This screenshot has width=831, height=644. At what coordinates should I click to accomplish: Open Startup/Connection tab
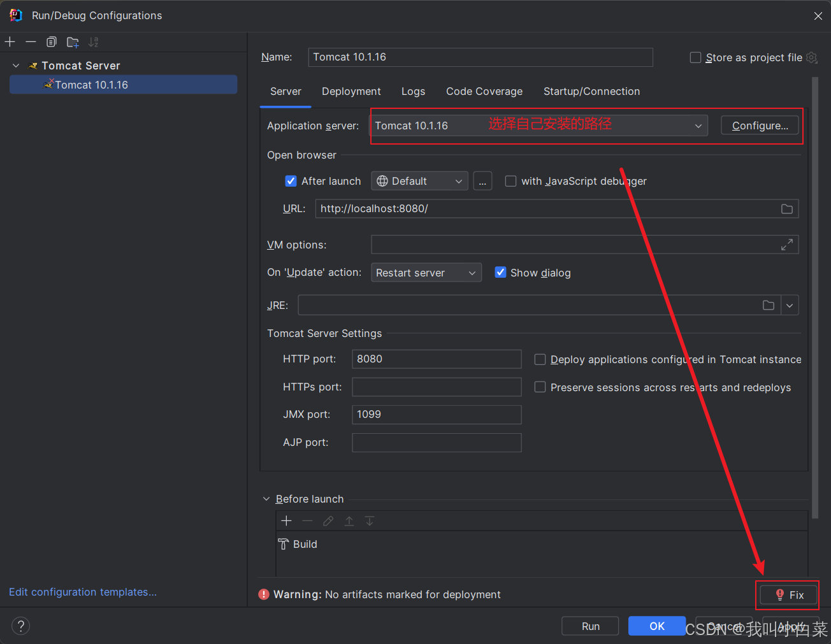pos(591,92)
